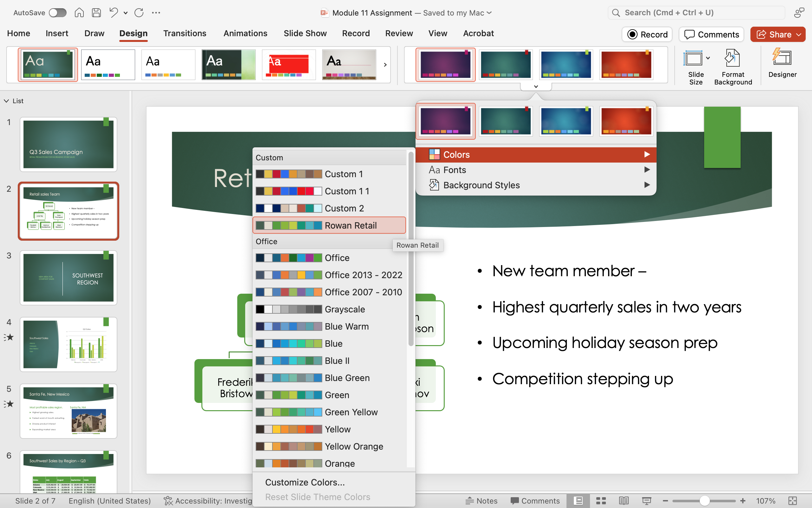This screenshot has height=508, width=812.
Task: Collapse the variants gallery chevron
Action: [536, 87]
